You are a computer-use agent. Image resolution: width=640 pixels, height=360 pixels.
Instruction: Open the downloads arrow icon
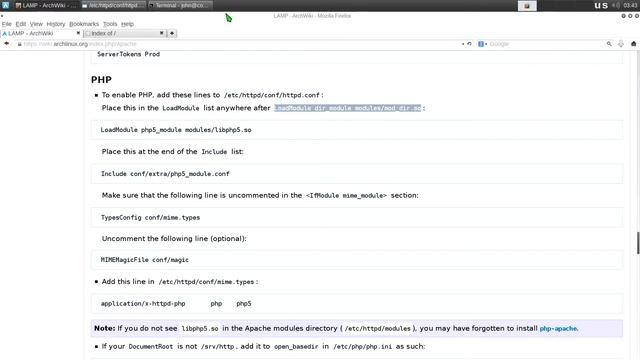pos(621,44)
